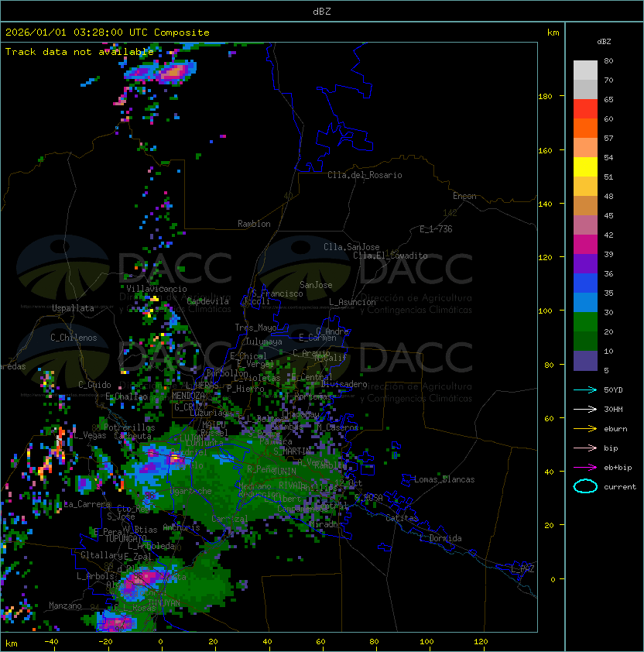Pick the deep orange swatch below red
The height and width of the screenshot is (652, 644).
coord(585,128)
